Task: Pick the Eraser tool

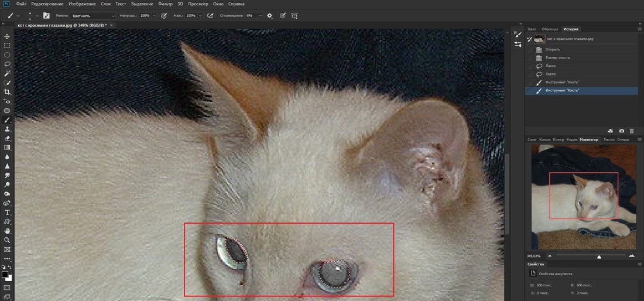Action: (7, 138)
